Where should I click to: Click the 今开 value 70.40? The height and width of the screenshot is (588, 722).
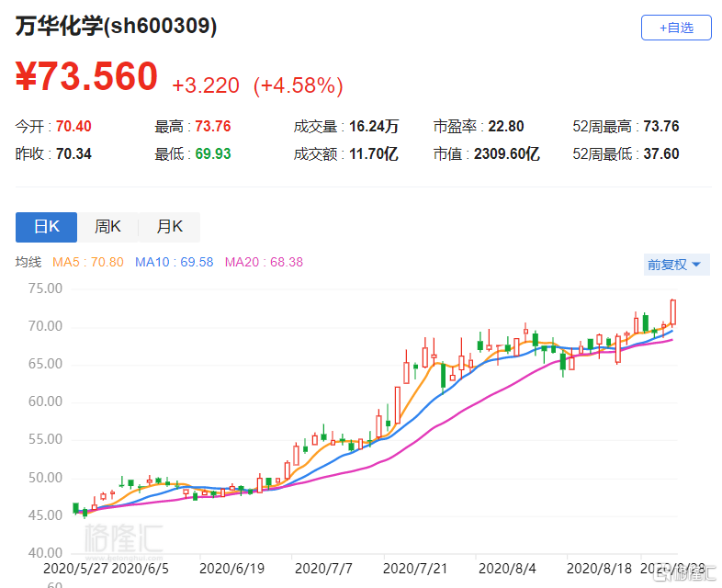click(x=73, y=126)
